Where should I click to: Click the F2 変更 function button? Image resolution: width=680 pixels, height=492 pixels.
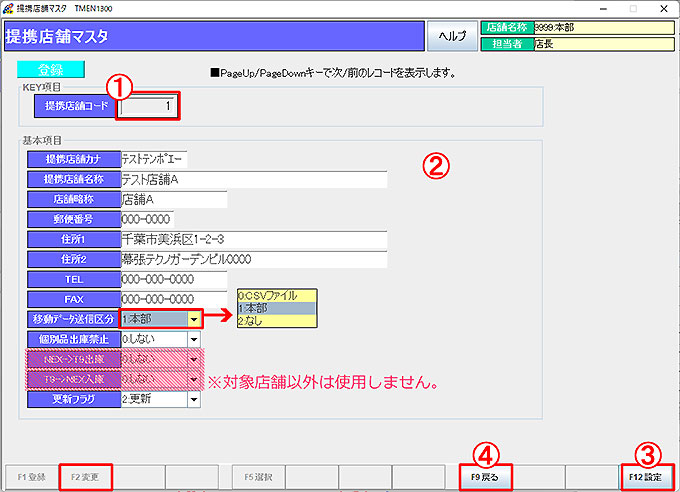coord(85,477)
